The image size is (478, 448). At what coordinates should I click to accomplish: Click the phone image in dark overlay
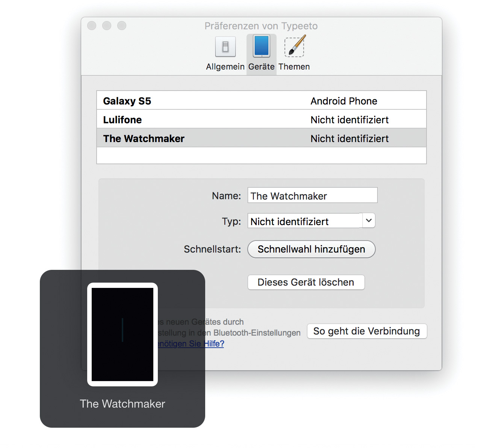coord(123,334)
